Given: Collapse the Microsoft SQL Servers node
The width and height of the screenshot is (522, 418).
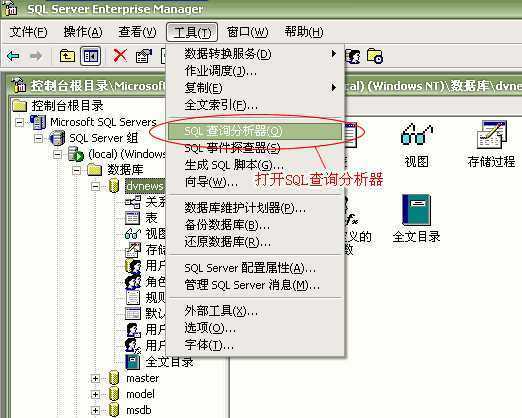Looking at the screenshot, I should pos(20,122).
